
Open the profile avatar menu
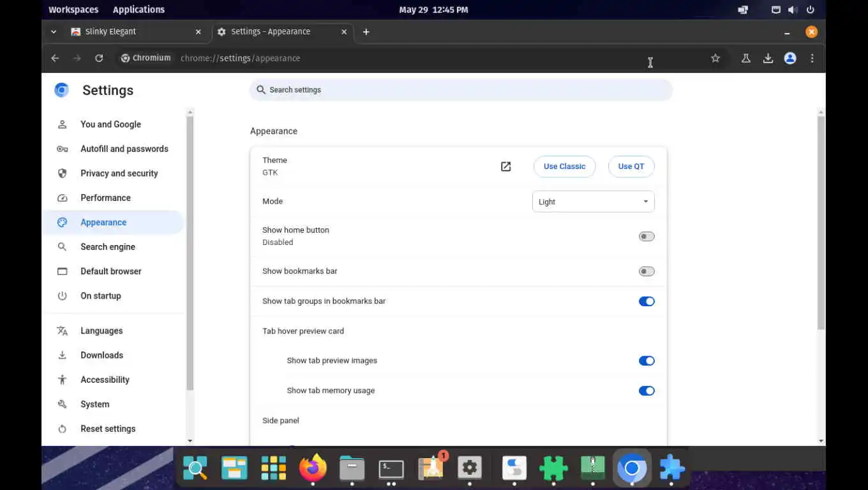pyautogui.click(x=790, y=58)
